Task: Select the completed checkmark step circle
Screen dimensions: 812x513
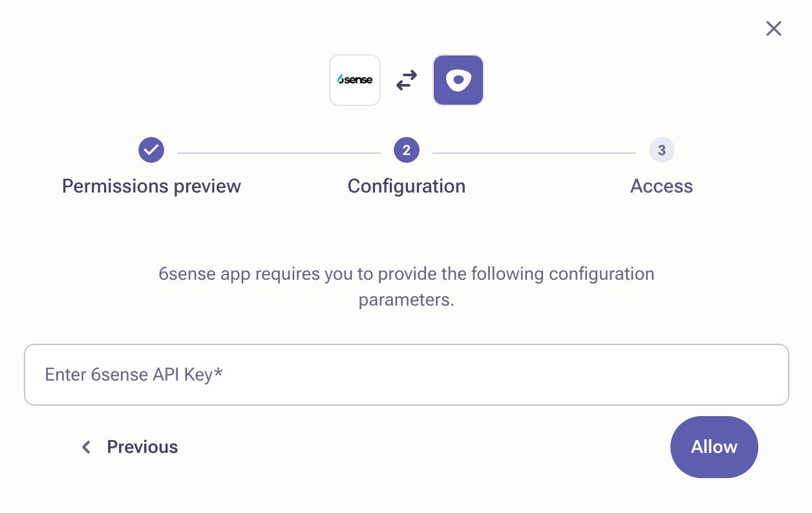Action: click(x=151, y=150)
